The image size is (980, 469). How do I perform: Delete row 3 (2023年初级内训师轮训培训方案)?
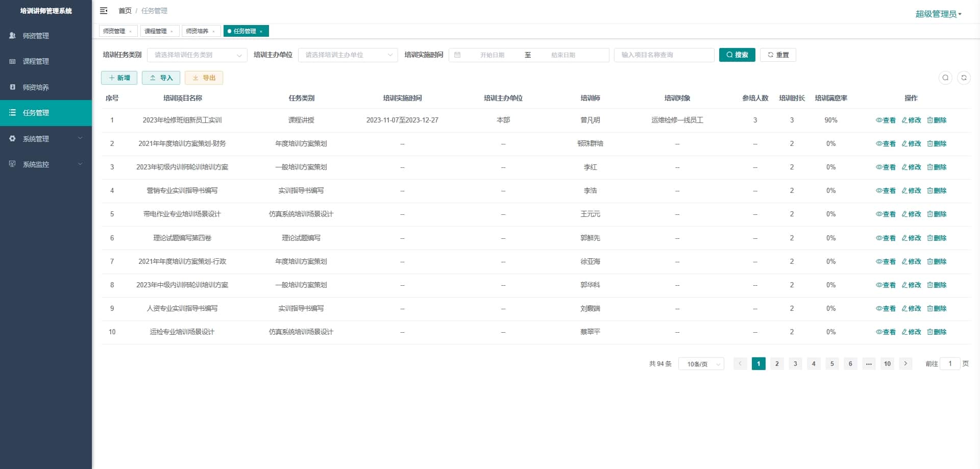point(937,167)
